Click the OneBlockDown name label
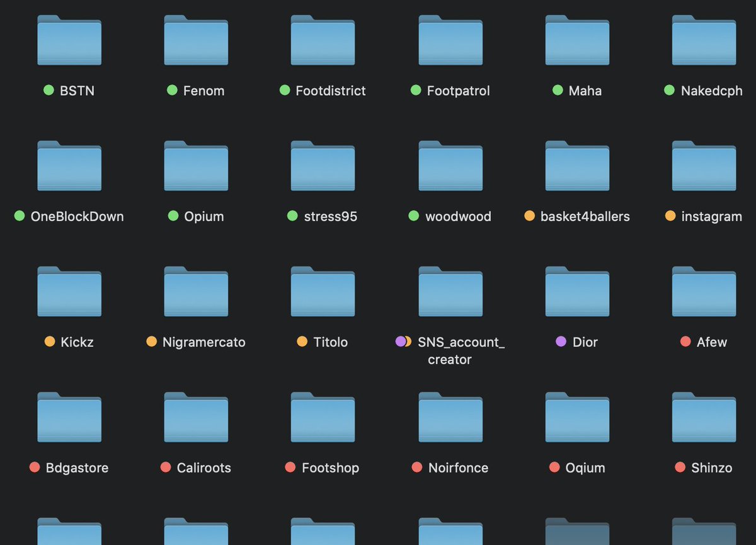This screenshot has height=545, width=756. coord(77,217)
